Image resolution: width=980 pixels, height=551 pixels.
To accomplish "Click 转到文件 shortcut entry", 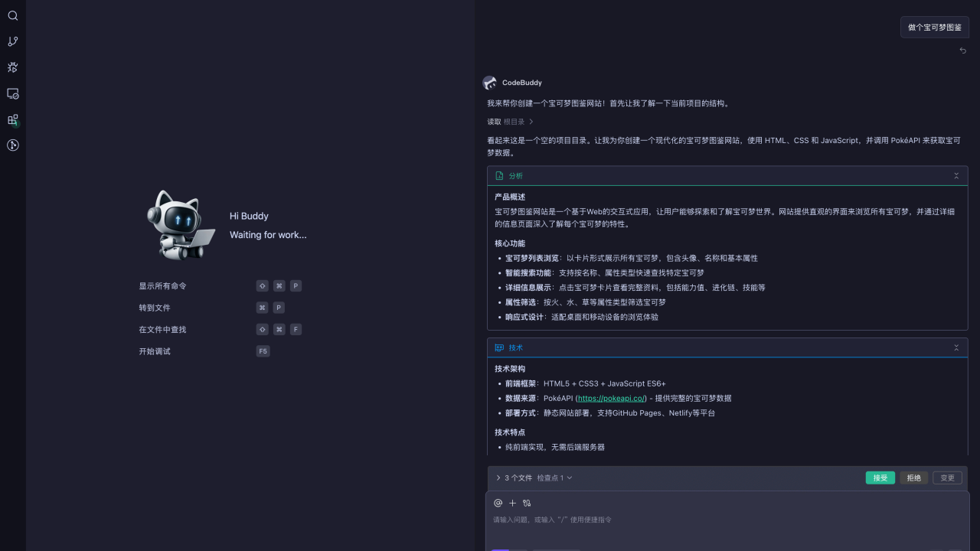I will pyautogui.click(x=155, y=308).
